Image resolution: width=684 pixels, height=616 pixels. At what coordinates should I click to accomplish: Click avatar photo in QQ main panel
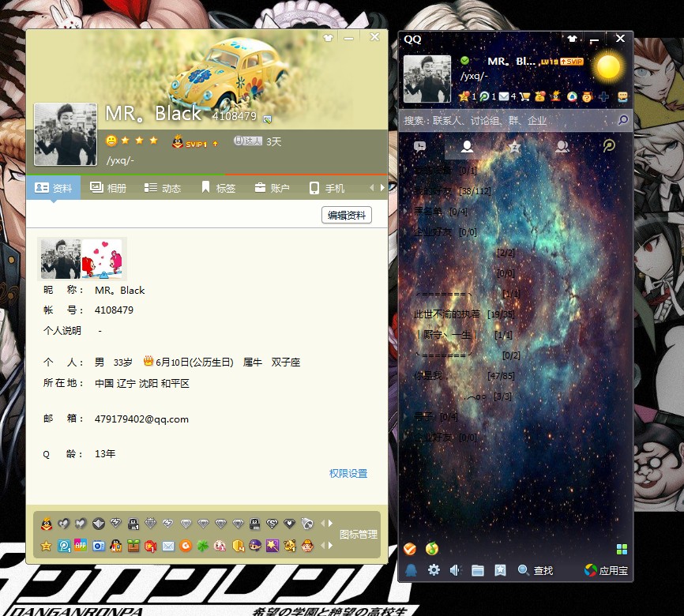point(427,78)
